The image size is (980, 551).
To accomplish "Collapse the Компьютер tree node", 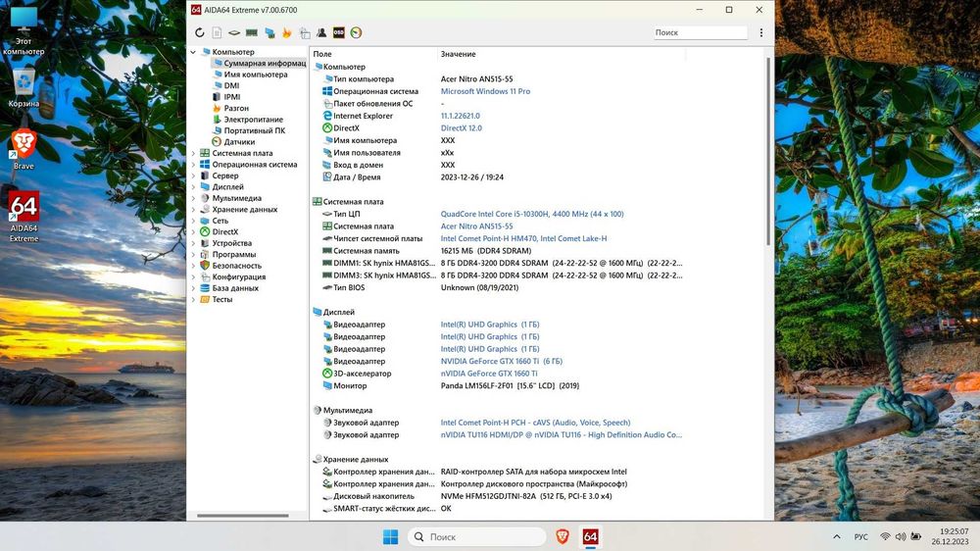I will click(193, 52).
